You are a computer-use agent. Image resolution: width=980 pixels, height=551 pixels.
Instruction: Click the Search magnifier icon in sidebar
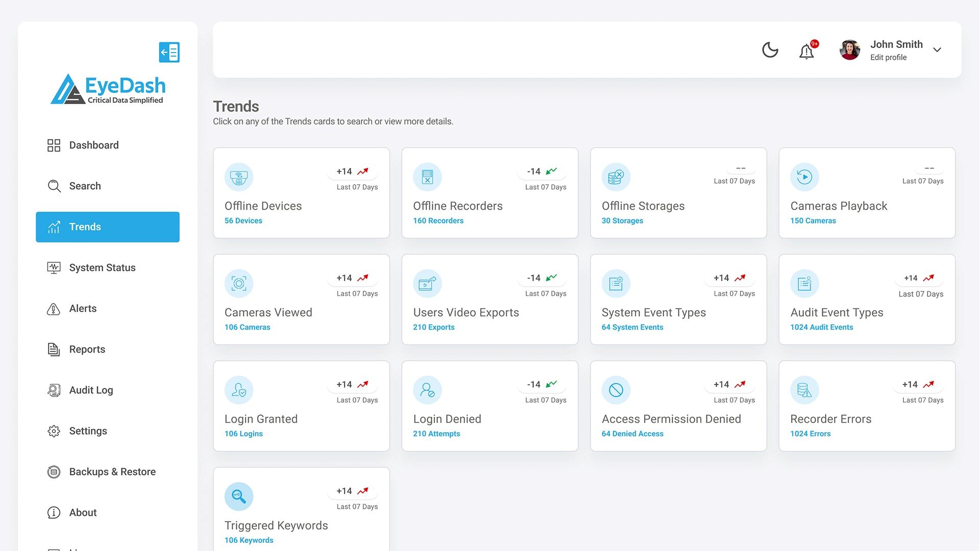[x=54, y=186]
